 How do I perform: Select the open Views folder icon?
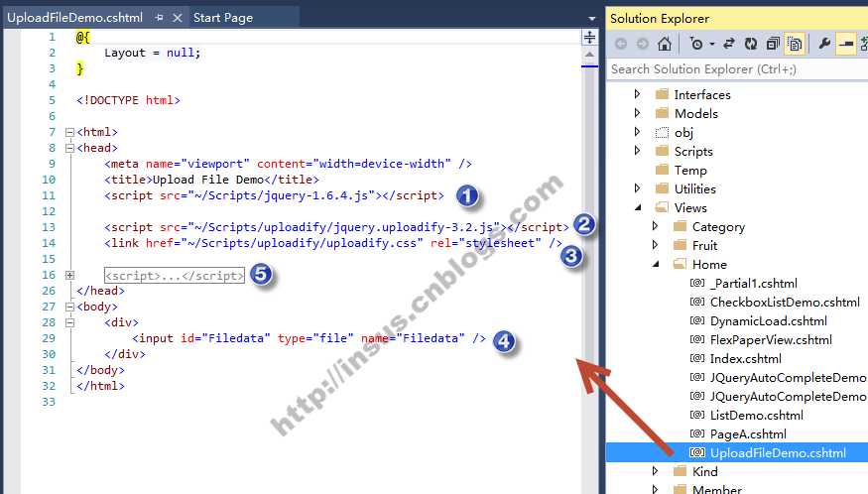pyautogui.click(x=662, y=207)
